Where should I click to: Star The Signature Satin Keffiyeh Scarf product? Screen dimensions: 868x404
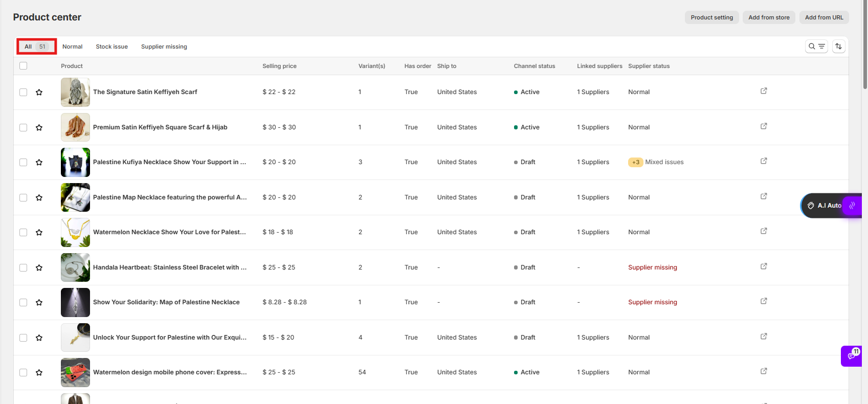pos(39,92)
